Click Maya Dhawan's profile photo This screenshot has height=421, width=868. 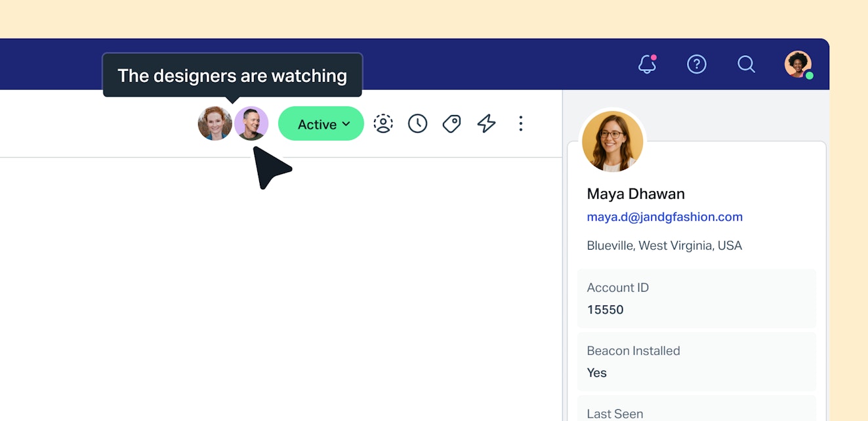pyautogui.click(x=612, y=141)
